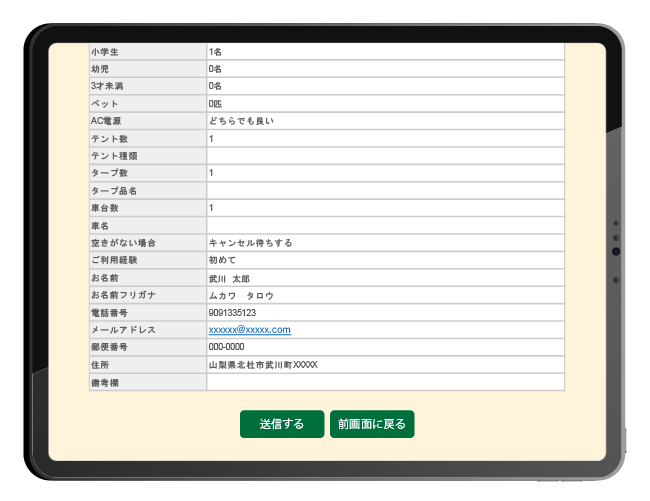Select the 初めて usage experience value
The width and height of the screenshot is (650, 501).
(x=222, y=260)
